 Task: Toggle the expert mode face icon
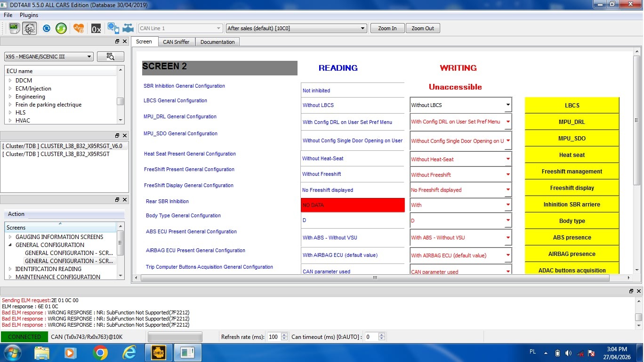(29, 28)
